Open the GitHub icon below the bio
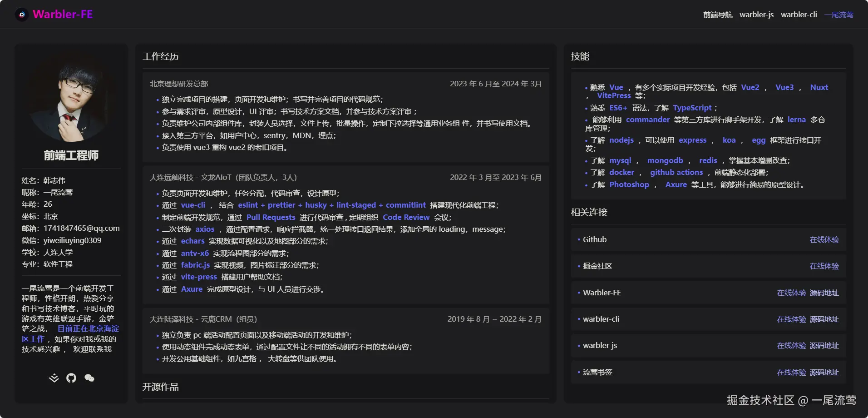The image size is (868, 418). 71,378
